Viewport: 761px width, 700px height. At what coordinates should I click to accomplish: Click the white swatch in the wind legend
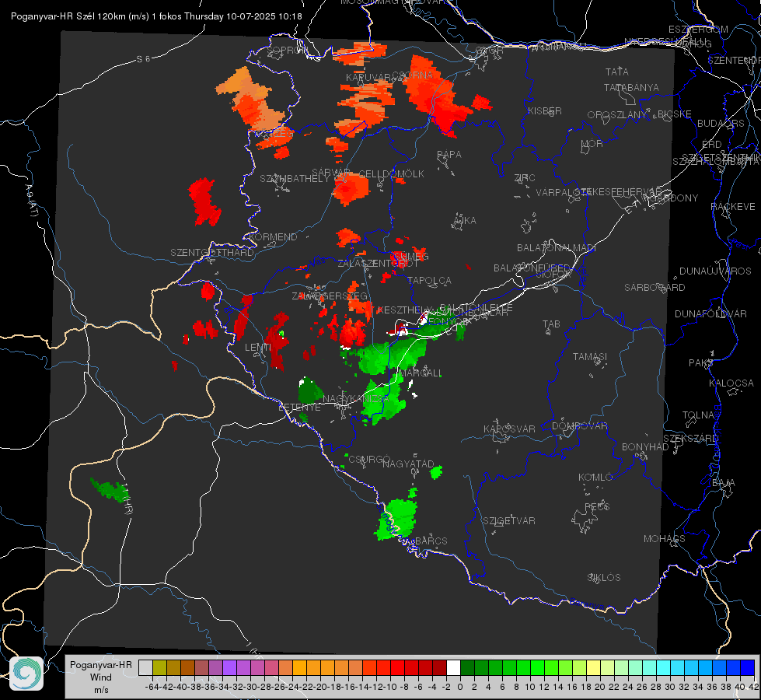click(x=453, y=667)
